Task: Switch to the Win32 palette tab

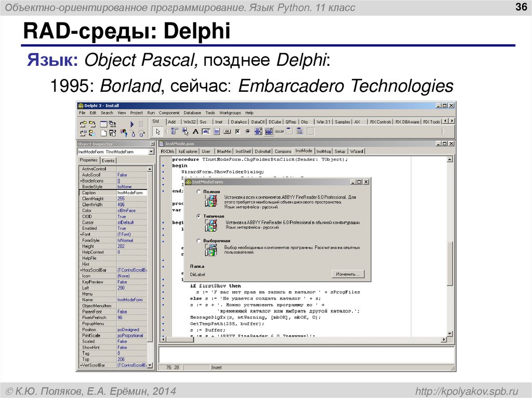Action: [x=189, y=122]
